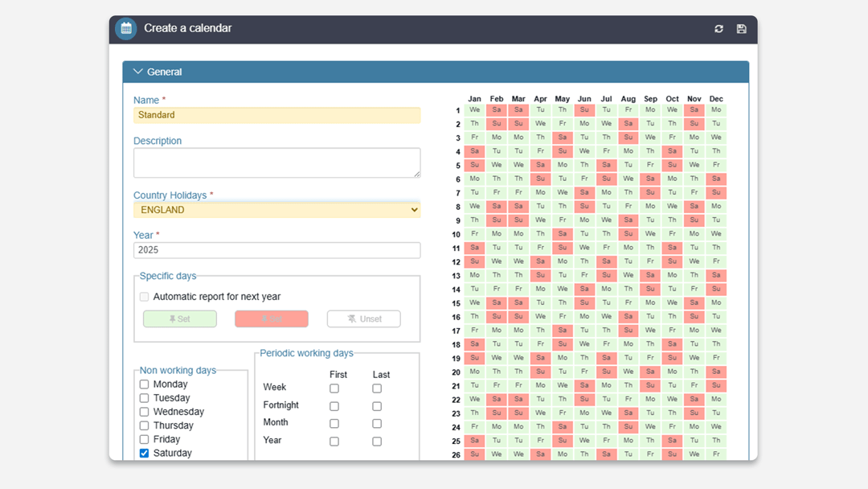Click the red Set non-working day button
The width and height of the screenshot is (868, 489).
tap(272, 319)
